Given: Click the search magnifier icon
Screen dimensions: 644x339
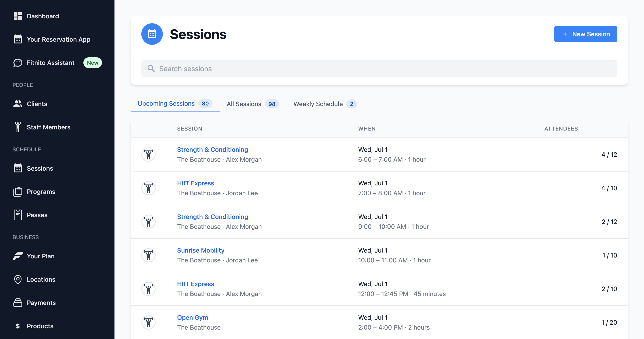Looking at the screenshot, I should [x=151, y=68].
